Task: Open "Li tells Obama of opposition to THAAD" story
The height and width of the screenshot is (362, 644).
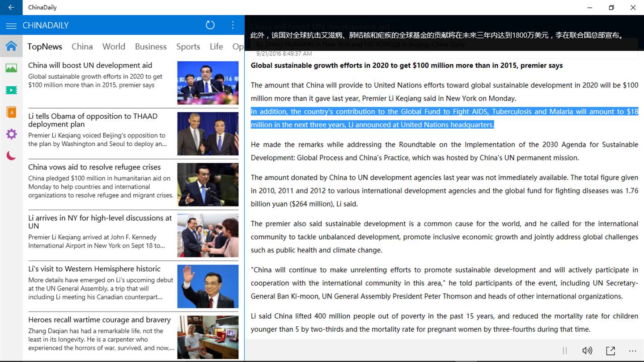Action: pyautogui.click(x=93, y=120)
